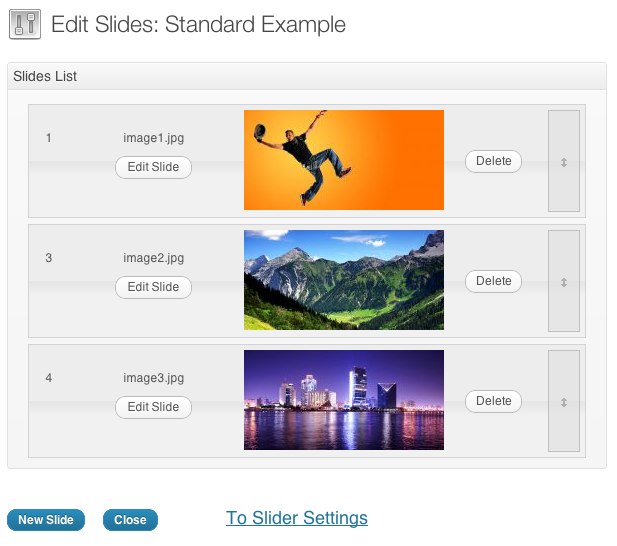Click slide order number 3
617x546 pixels.
click(48, 258)
